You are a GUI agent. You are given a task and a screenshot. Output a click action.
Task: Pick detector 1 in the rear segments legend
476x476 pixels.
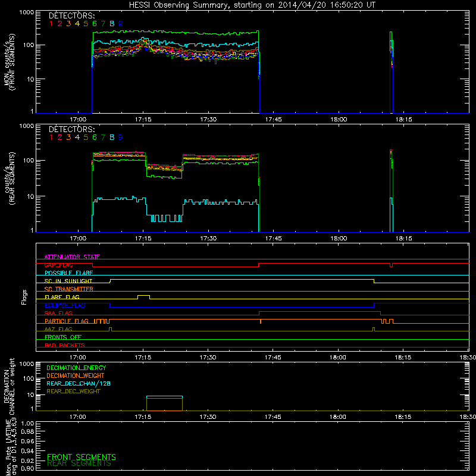[x=51, y=137]
